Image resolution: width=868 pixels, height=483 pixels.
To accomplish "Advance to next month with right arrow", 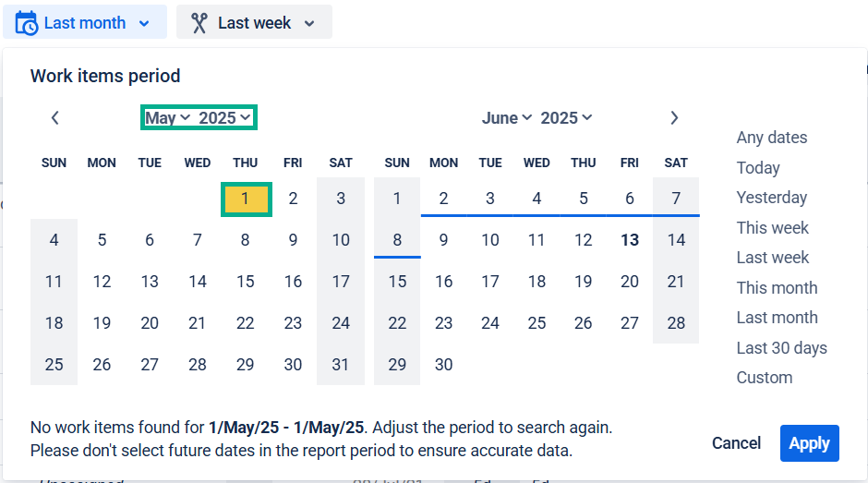I will click(674, 118).
